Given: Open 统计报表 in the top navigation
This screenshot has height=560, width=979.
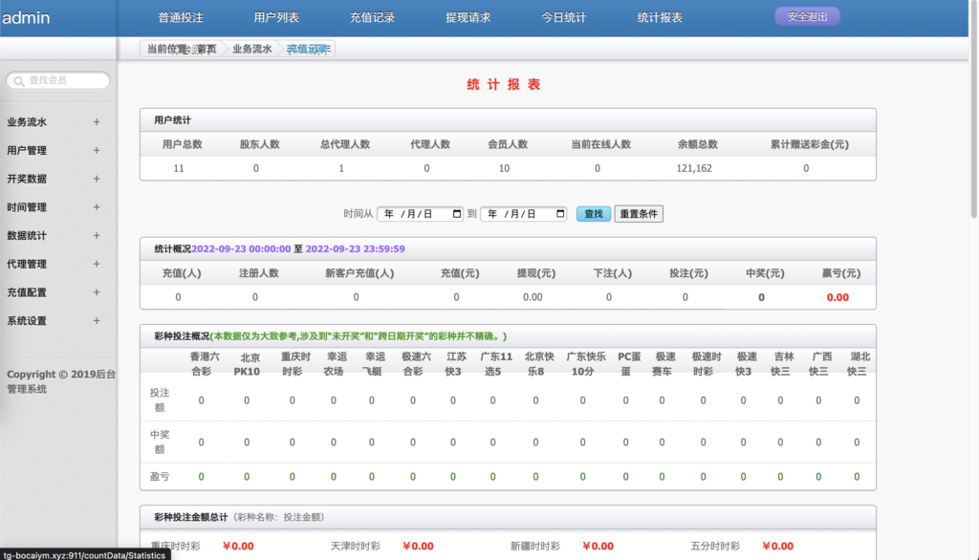Looking at the screenshot, I should [660, 17].
